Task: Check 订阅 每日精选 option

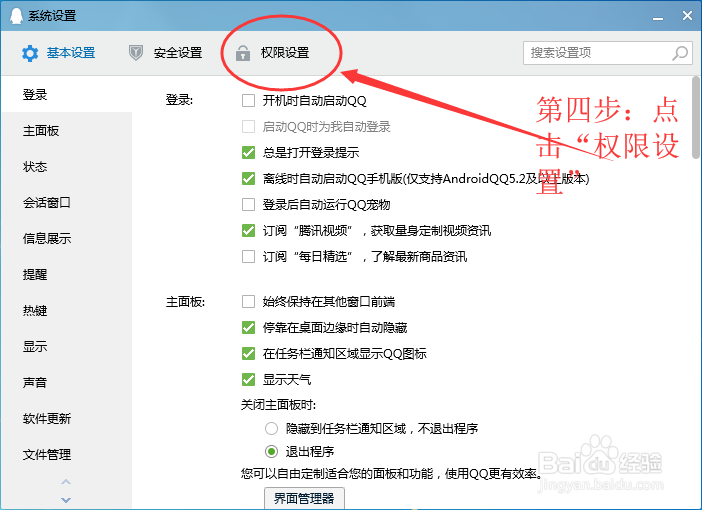Action: tap(248, 256)
